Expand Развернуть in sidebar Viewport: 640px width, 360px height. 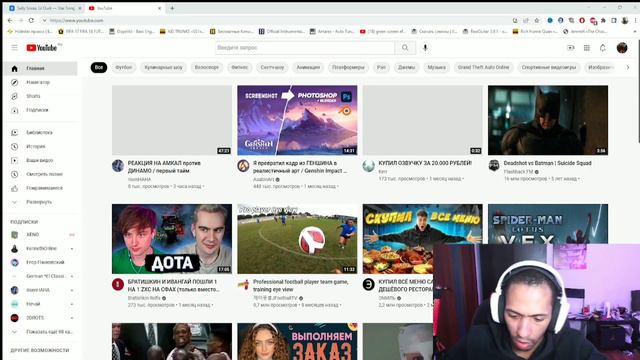[x=40, y=202]
